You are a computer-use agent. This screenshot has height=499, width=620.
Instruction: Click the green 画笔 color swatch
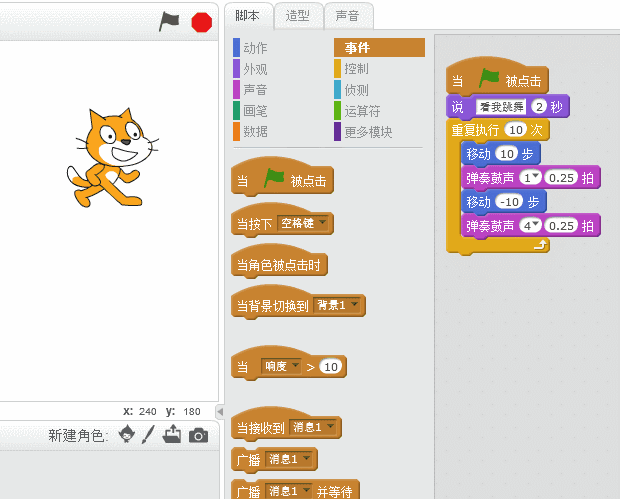[x=236, y=110]
